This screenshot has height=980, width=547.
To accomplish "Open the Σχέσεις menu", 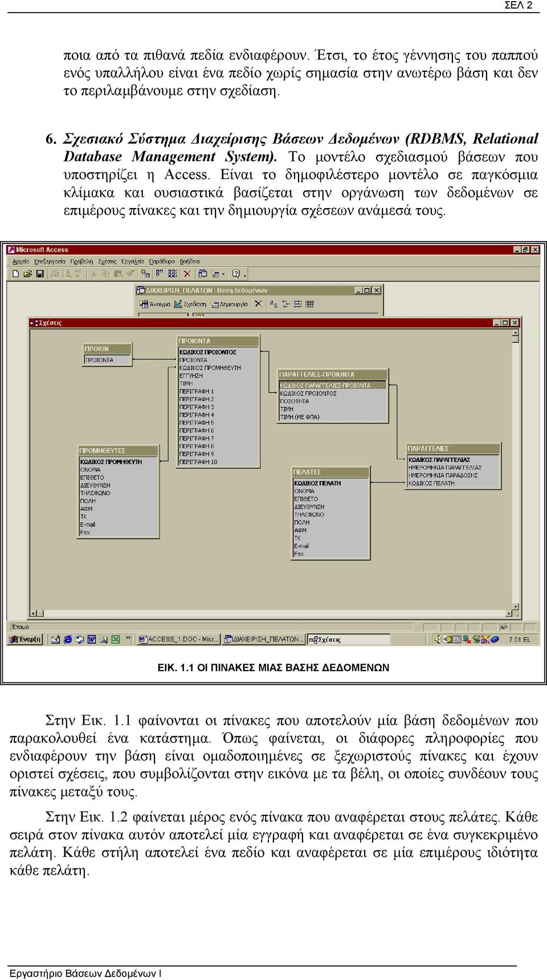I will point(107,262).
